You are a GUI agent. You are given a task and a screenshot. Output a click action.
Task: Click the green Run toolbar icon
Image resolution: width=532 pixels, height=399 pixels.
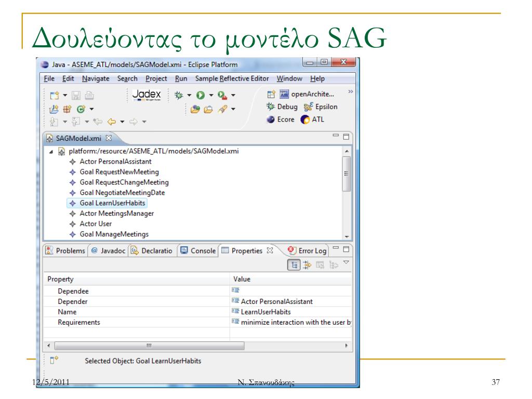pos(201,96)
